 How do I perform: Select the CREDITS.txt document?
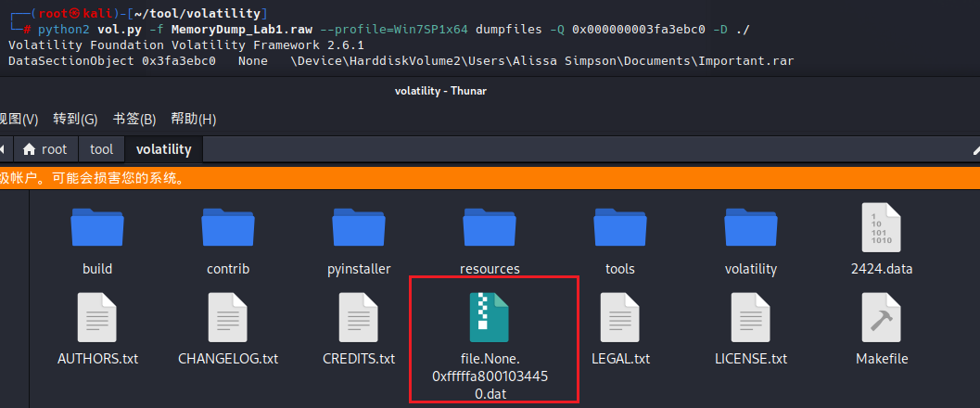pyautogui.click(x=359, y=318)
